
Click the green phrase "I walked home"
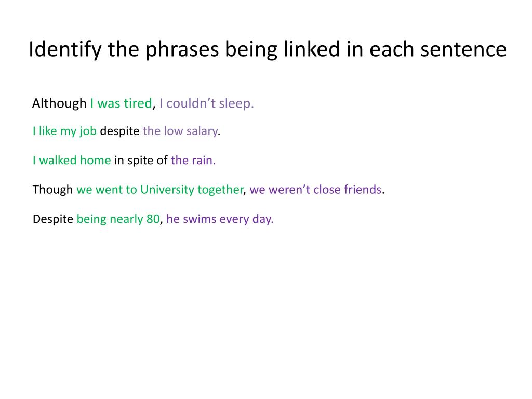pyautogui.click(x=72, y=160)
